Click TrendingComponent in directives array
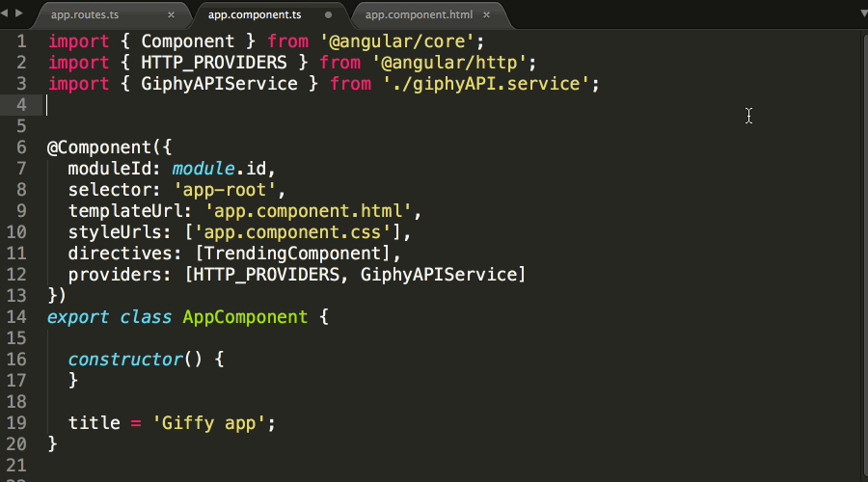Viewport: 868px width, 482px height. click(293, 254)
